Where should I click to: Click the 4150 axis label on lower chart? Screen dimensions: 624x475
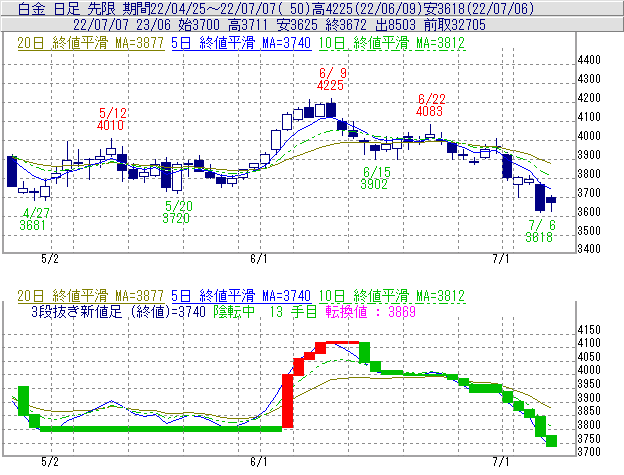point(589,330)
